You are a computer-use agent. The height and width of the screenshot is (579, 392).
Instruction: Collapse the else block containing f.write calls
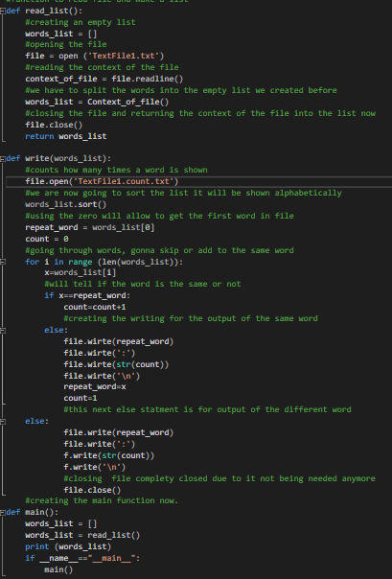click(3, 422)
